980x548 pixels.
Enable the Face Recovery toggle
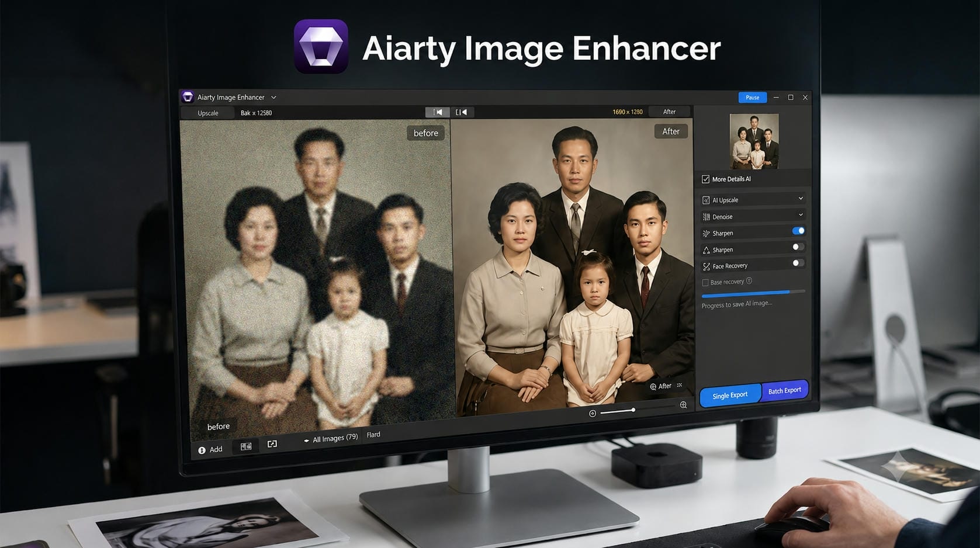pos(798,263)
